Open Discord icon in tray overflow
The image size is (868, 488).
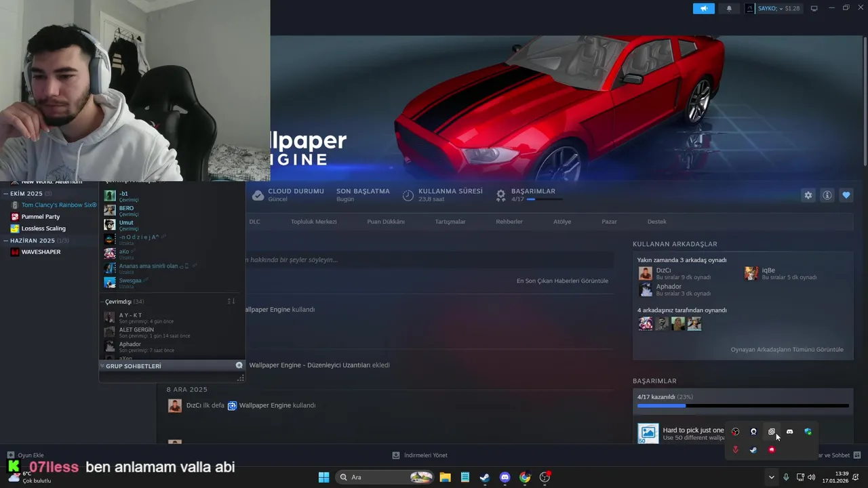[x=789, y=432]
